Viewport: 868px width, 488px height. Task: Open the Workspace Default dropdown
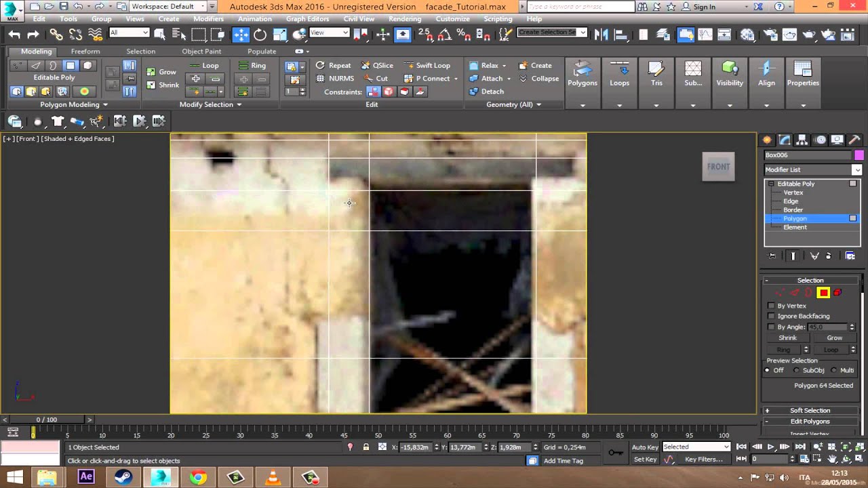click(174, 6)
